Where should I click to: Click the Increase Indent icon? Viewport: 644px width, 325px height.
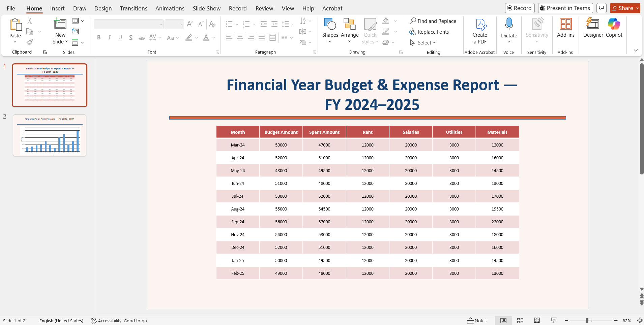(274, 24)
